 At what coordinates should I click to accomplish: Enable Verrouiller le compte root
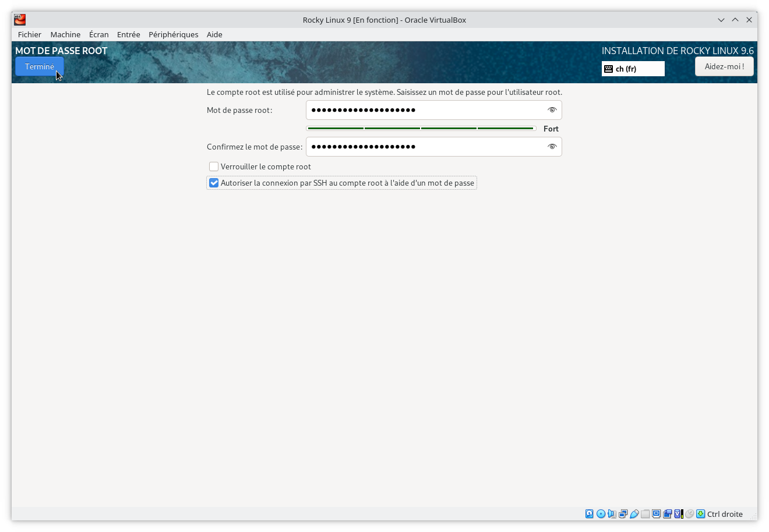tap(214, 166)
